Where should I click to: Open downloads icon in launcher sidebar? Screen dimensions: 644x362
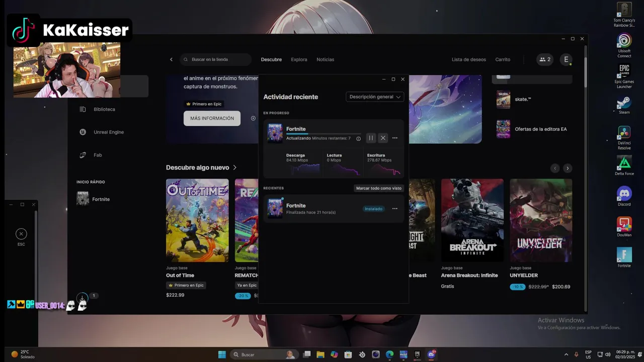tap(82, 298)
